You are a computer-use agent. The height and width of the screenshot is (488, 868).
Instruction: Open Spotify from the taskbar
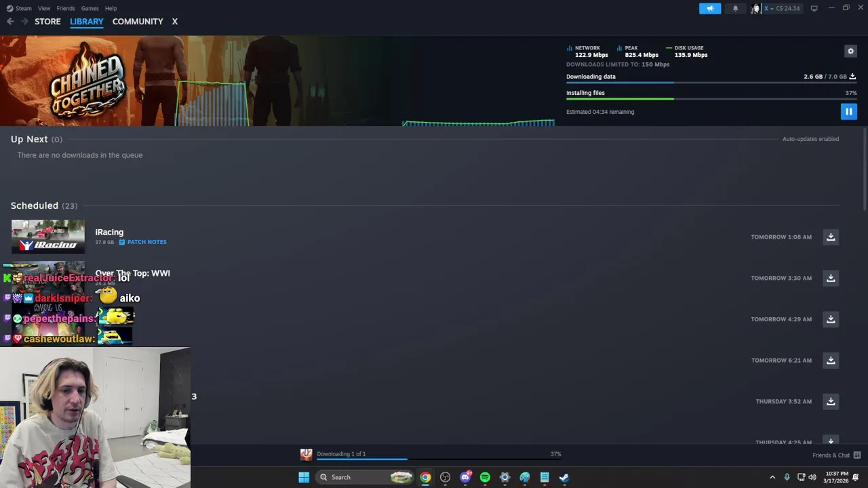point(485,477)
